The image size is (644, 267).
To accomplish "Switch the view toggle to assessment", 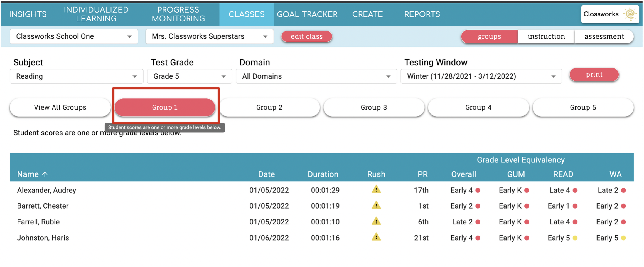I will [604, 36].
